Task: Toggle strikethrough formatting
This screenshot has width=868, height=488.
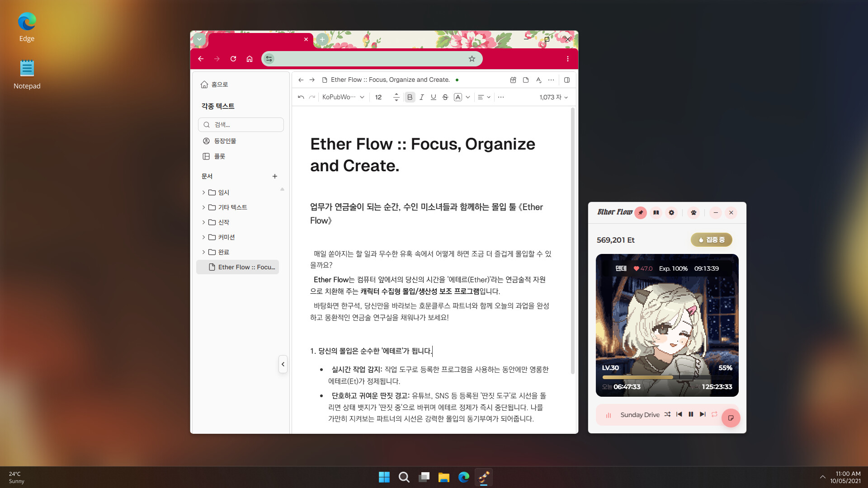Action: (x=445, y=97)
